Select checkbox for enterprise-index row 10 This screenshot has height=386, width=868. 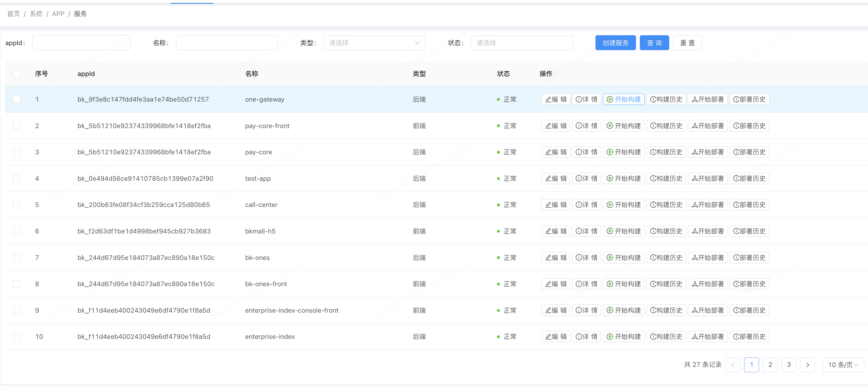(x=17, y=337)
